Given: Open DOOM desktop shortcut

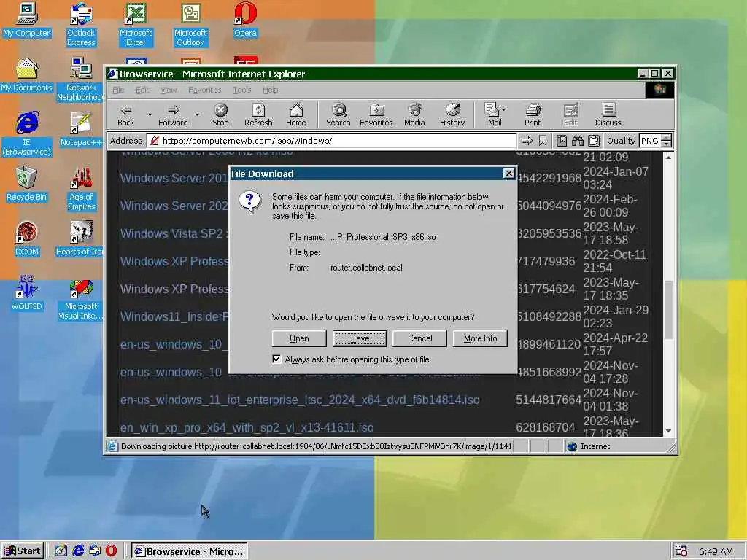Looking at the screenshot, I should [x=27, y=238].
